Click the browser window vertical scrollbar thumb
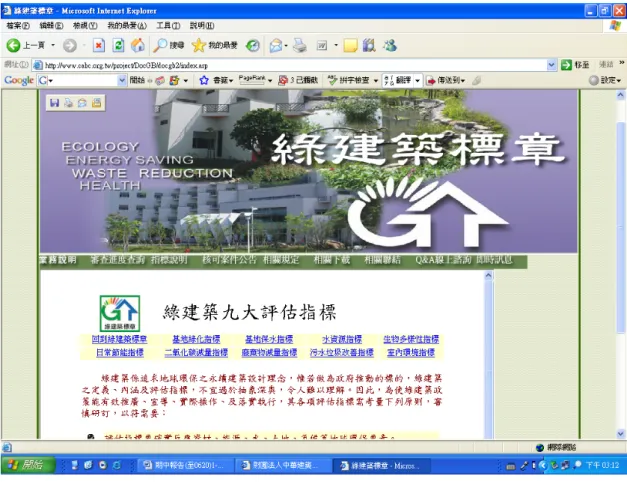The height and width of the screenshot is (497, 627). pyautogui.click(x=621, y=228)
